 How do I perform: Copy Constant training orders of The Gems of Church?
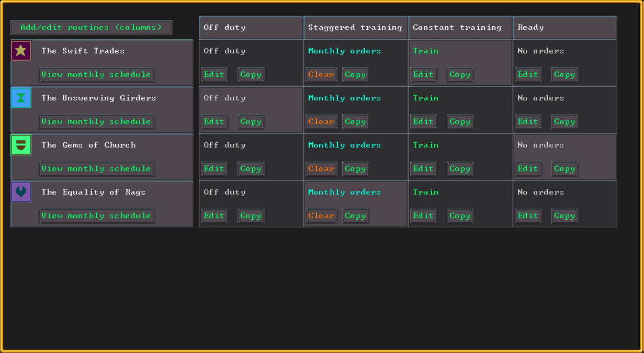click(460, 169)
